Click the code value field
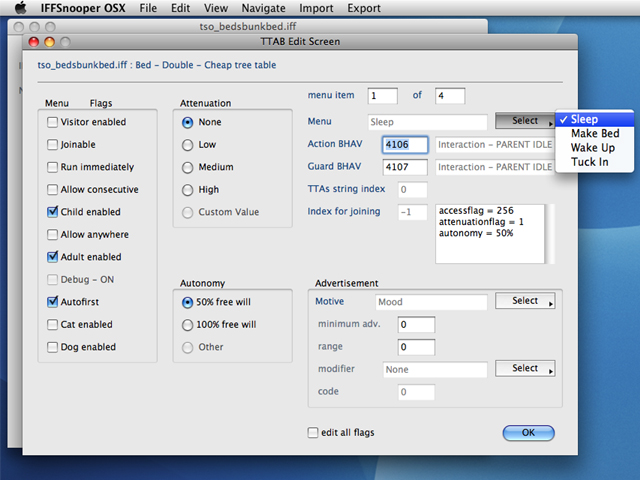 point(416,392)
